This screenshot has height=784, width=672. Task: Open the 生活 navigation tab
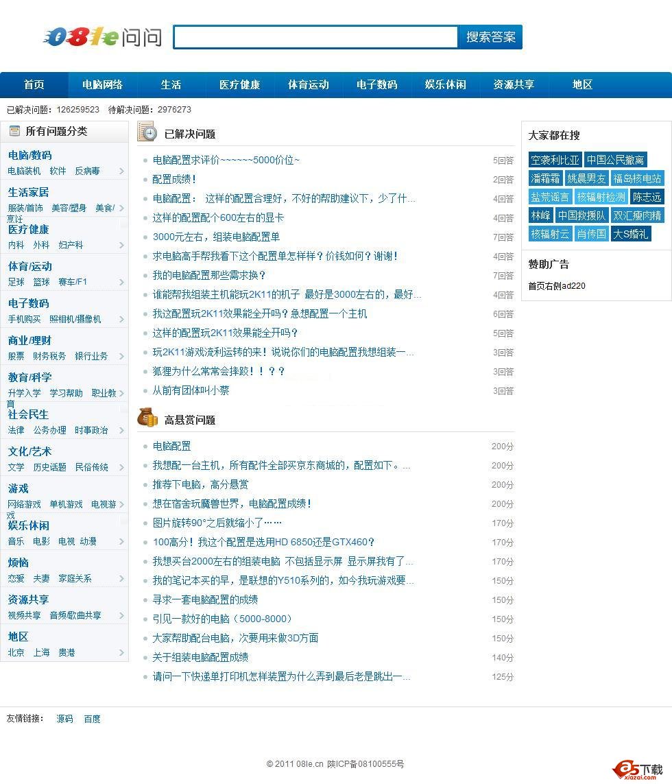coord(171,85)
